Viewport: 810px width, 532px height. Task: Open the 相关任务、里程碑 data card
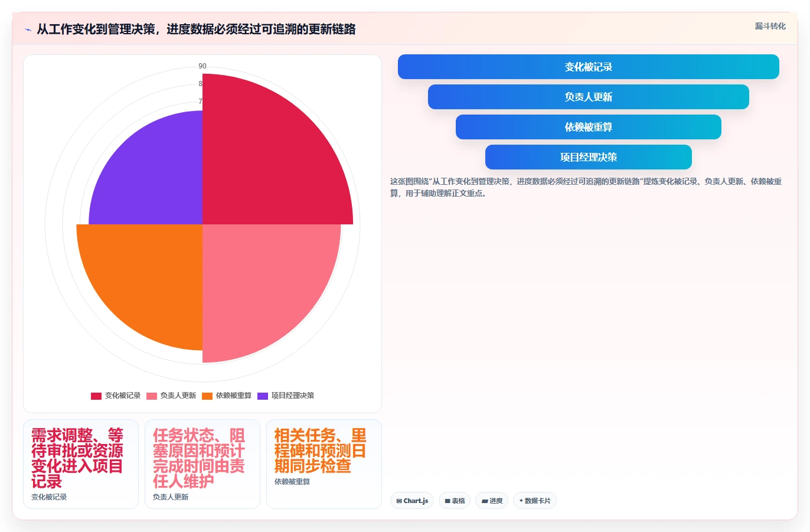pos(324,464)
